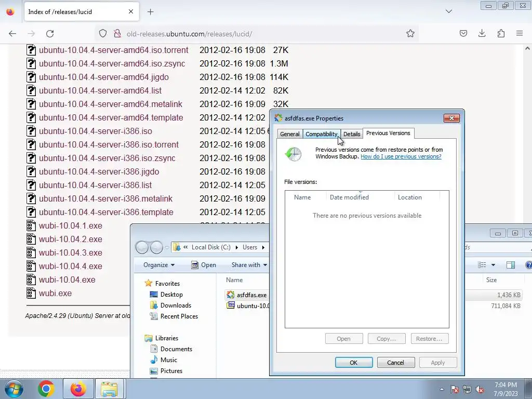Click the network tray icon
Image resolution: width=532 pixels, height=399 pixels.
point(467,389)
